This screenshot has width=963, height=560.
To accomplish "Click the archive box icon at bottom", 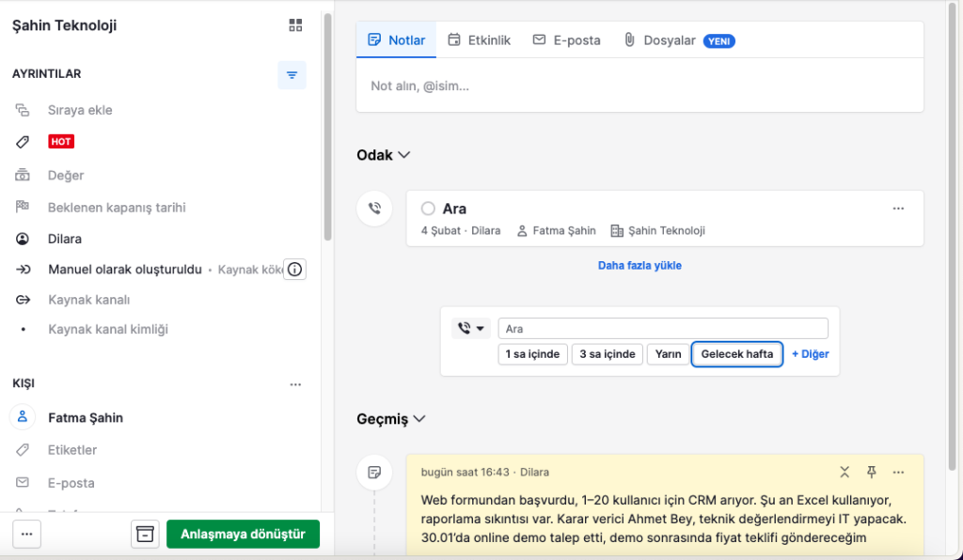I will pyautogui.click(x=144, y=534).
